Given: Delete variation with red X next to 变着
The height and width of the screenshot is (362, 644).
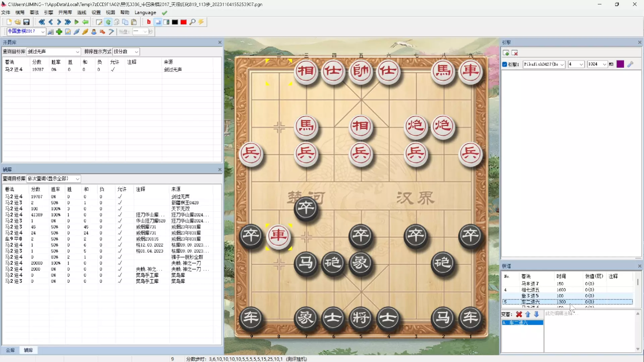Looking at the screenshot, I should click(x=519, y=314).
